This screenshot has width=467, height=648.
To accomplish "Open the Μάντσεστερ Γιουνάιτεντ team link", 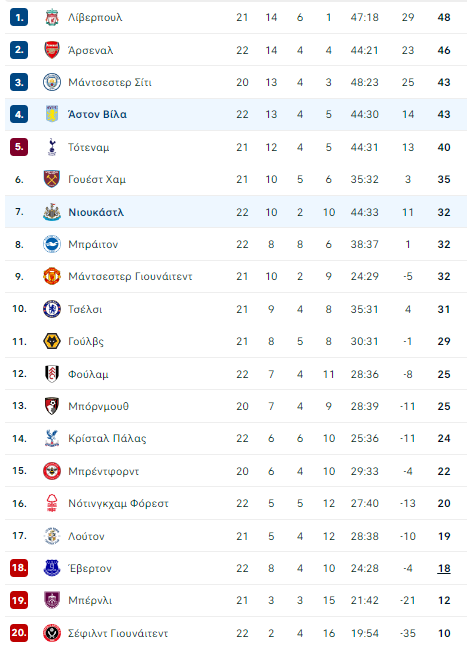I will (x=130, y=276).
